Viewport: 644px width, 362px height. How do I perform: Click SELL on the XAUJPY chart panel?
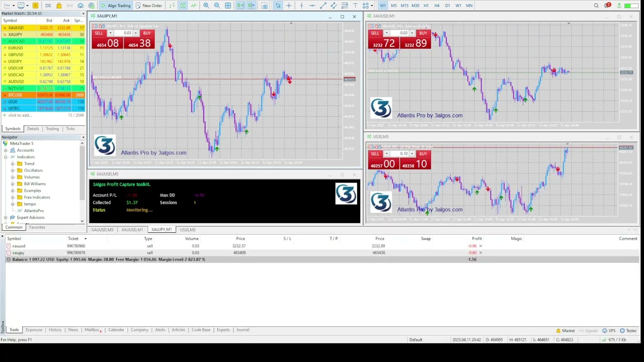click(99, 33)
